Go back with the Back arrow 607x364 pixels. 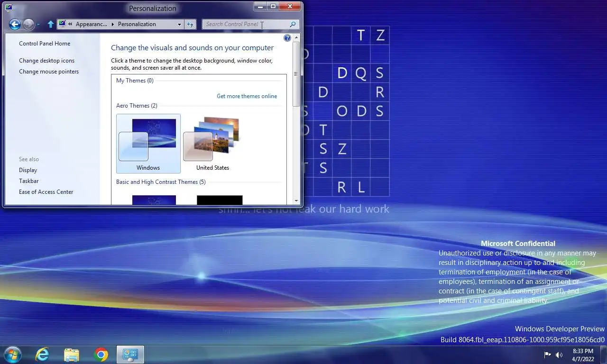(15, 24)
